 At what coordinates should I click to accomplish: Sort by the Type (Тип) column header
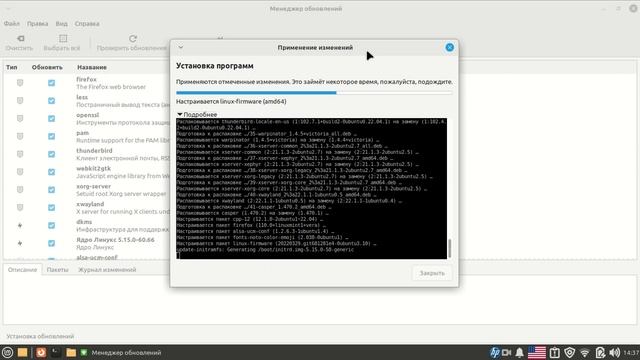click(12, 67)
